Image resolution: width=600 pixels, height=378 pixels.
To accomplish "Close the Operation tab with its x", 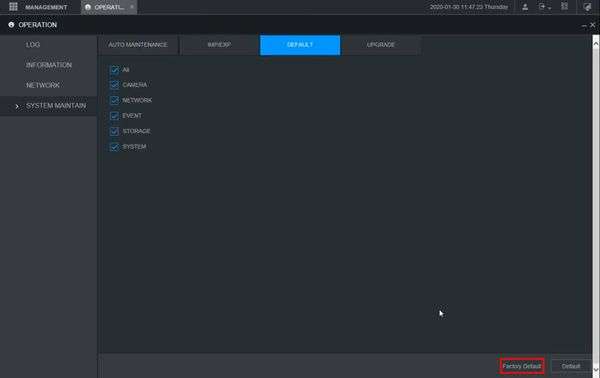I will [132, 7].
